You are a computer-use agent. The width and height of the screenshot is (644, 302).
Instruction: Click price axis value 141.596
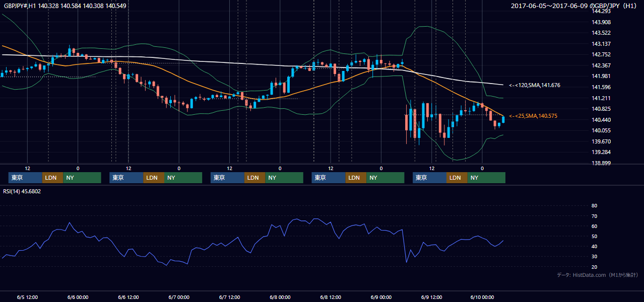click(x=601, y=87)
